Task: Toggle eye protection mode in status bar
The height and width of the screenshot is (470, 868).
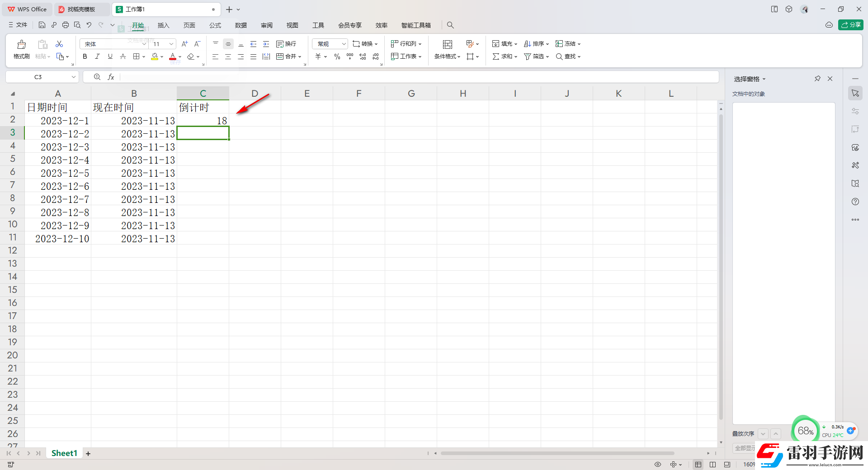Action: tap(658, 464)
